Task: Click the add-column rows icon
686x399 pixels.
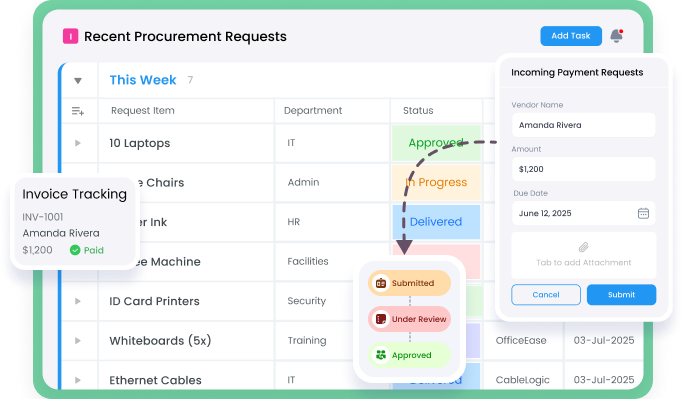Action: click(x=78, y=111)
